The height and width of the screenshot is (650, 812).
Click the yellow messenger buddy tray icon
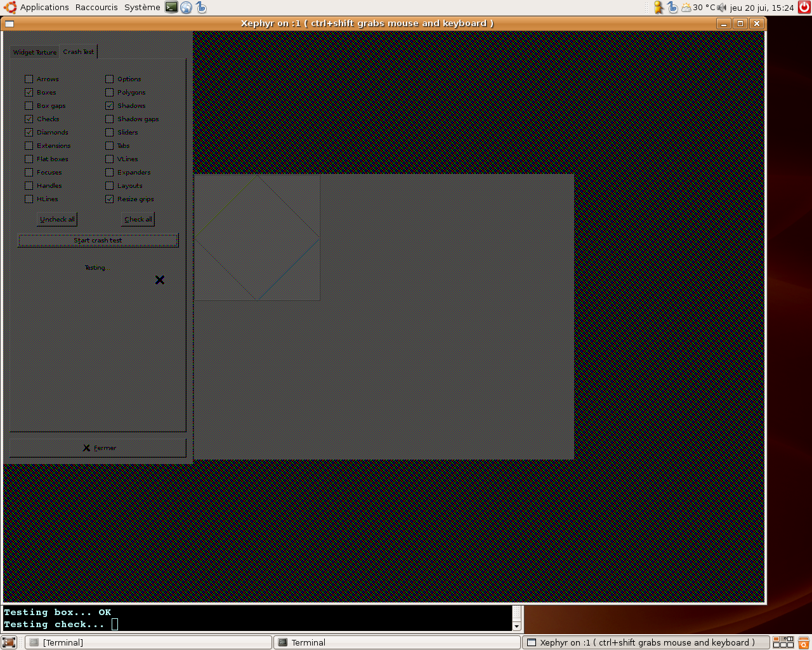658,8
